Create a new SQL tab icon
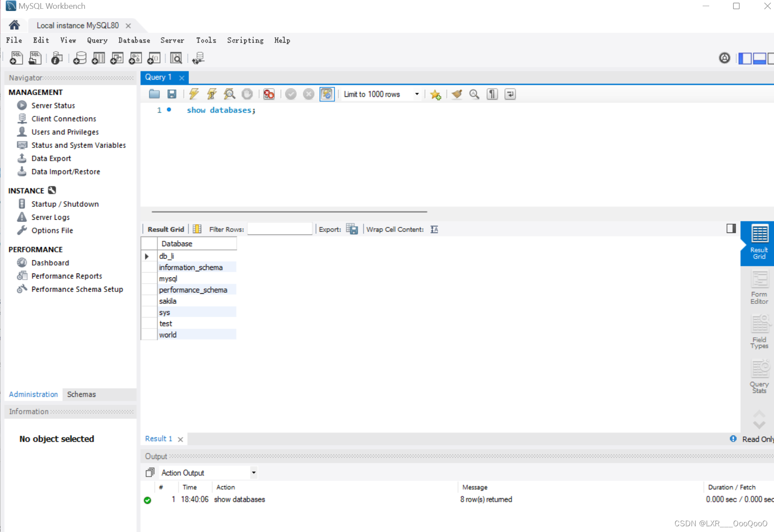This screenshot has width=774, height=532. (16, 58)
